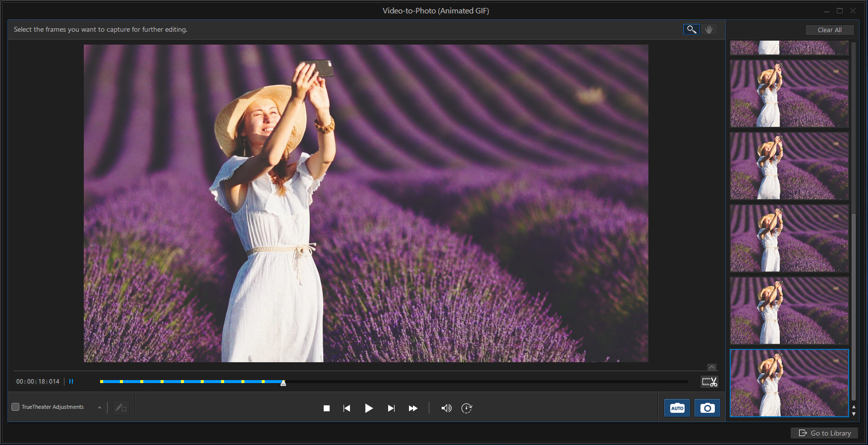868x445 pixels.
Task: Click the scroll up arrow of thumbnails list
Action: (854, 407)
